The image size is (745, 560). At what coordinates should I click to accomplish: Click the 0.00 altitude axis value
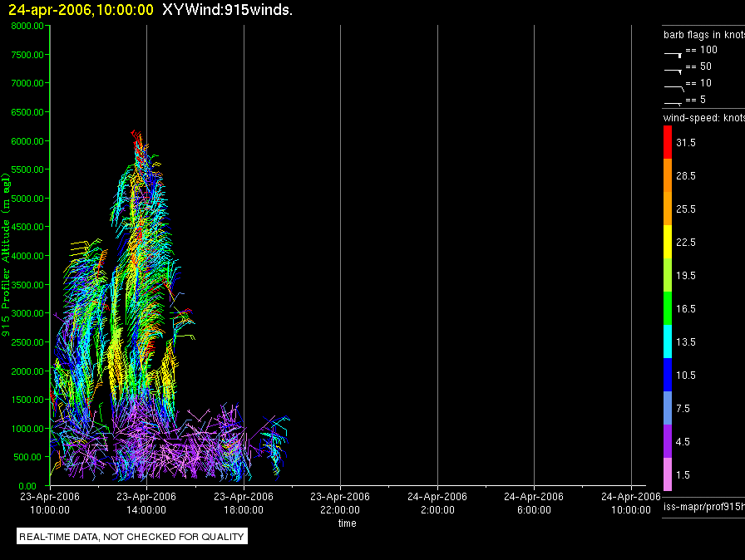[x=27, y=486]
